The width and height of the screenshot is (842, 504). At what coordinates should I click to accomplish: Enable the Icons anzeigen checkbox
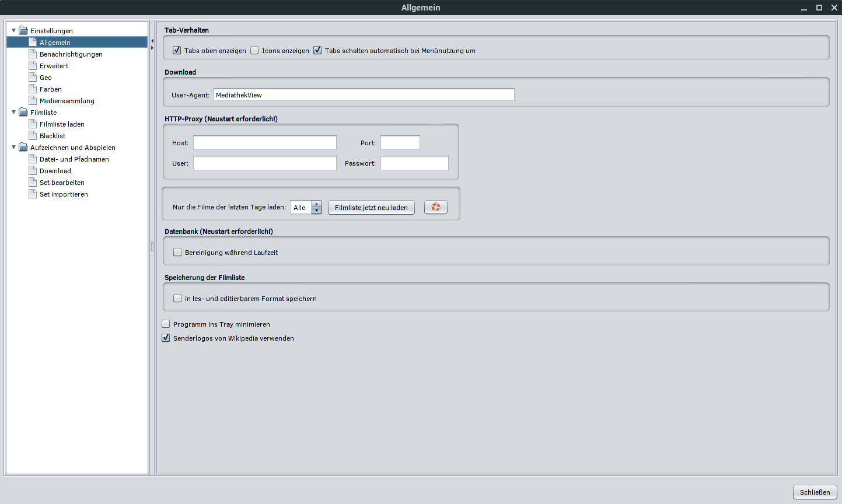[254, 50]
